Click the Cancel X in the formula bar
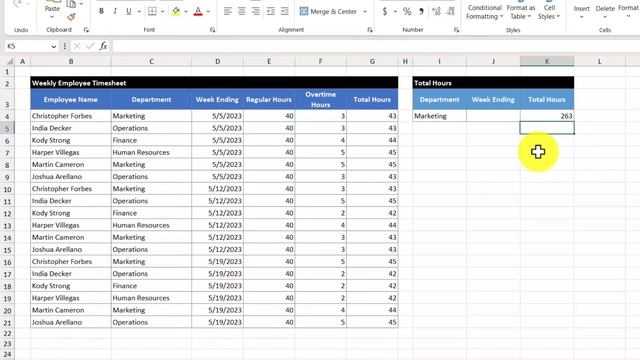The width and height of the screenshot is (640, 360). [77, 46]
